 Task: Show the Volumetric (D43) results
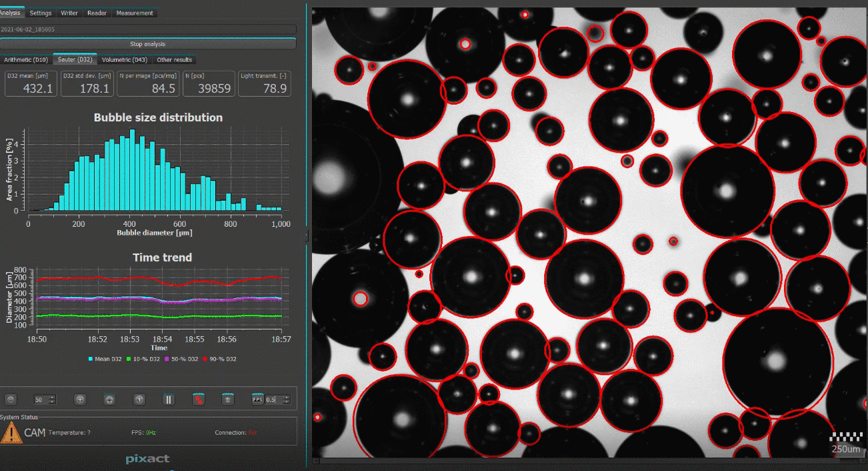125,59
